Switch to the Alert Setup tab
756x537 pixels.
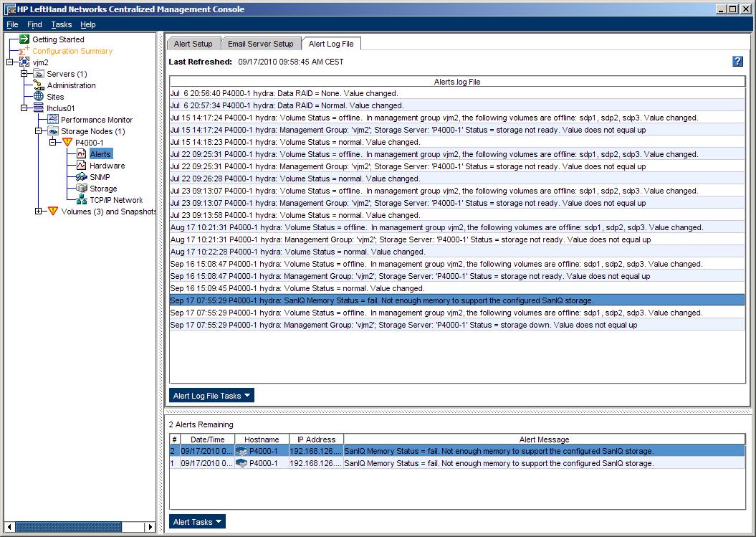(193, 44)
